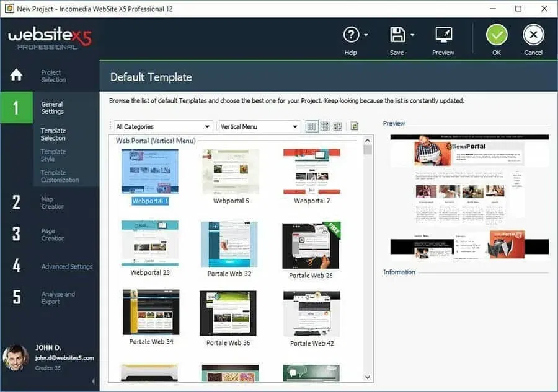The width and height of the screenshot is (558, 392).
Task: Open the All Categories dropdown
Action: tap(163, 126)
